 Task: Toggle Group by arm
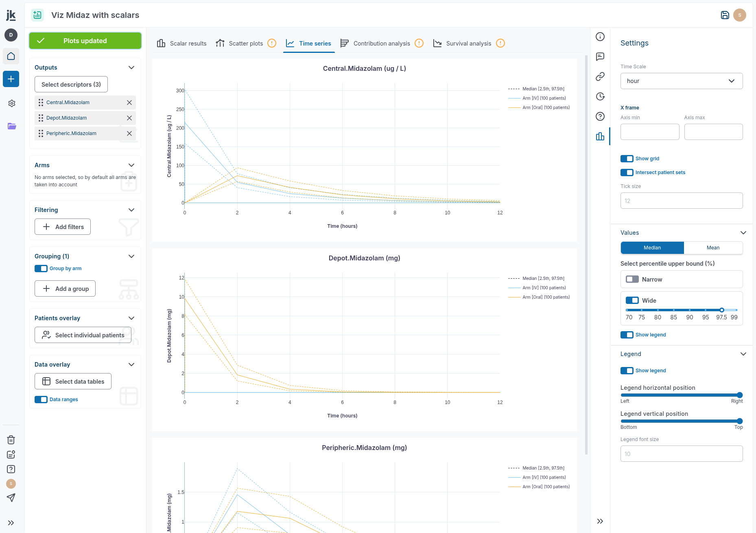(41, 269)
